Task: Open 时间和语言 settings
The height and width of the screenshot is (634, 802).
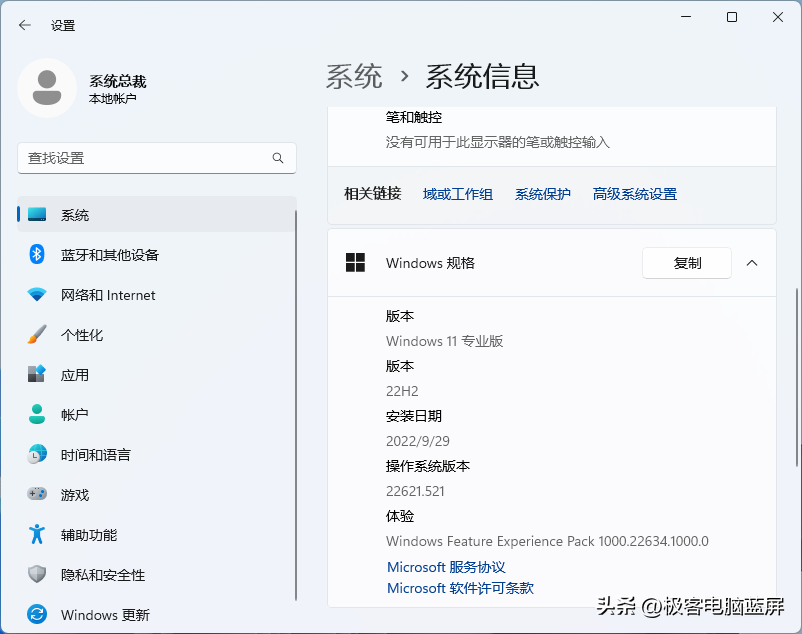Action: (157, 454)
